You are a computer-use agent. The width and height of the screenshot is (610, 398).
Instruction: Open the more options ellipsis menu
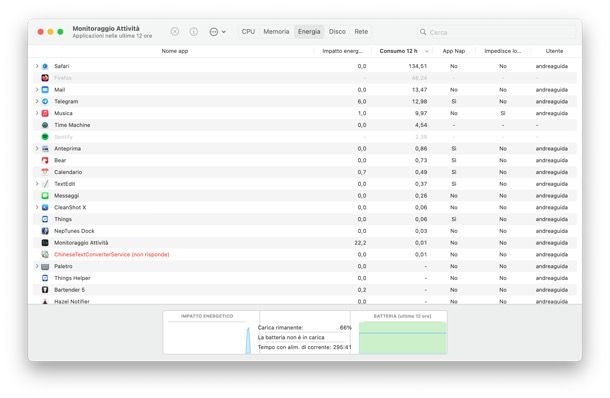tap(217, 32)
